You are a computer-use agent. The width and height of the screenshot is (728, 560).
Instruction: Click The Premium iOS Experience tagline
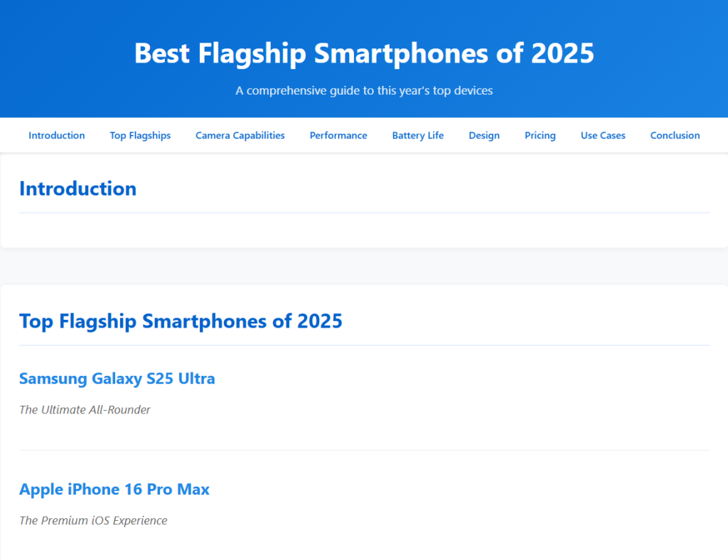[x=93, y=521]
